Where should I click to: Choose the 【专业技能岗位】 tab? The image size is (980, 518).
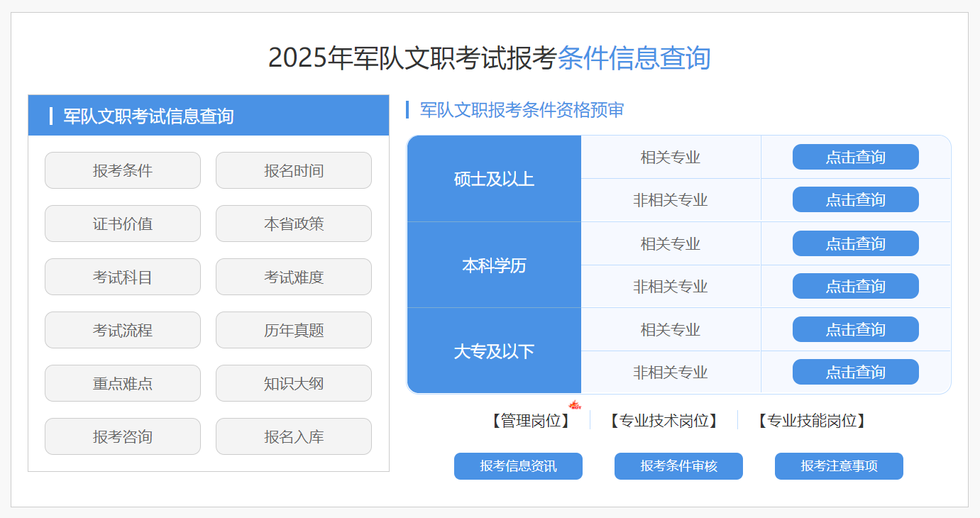click(x=811, y=421)
